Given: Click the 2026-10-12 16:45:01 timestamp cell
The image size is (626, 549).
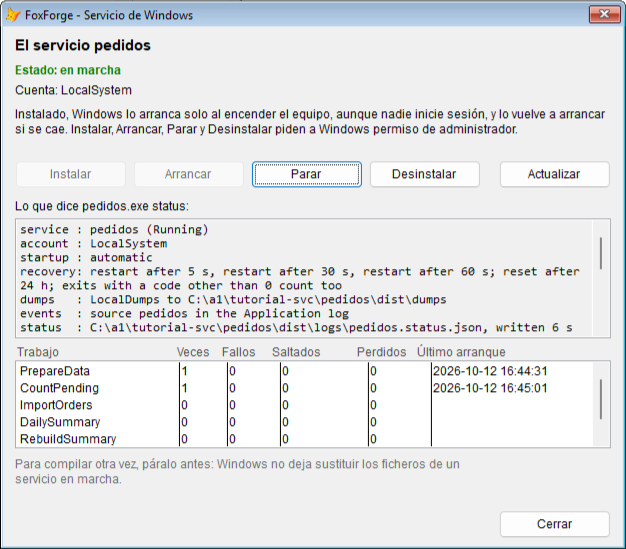Looking at the screenshot, I should pyautogui.click(x=490, y=388).
